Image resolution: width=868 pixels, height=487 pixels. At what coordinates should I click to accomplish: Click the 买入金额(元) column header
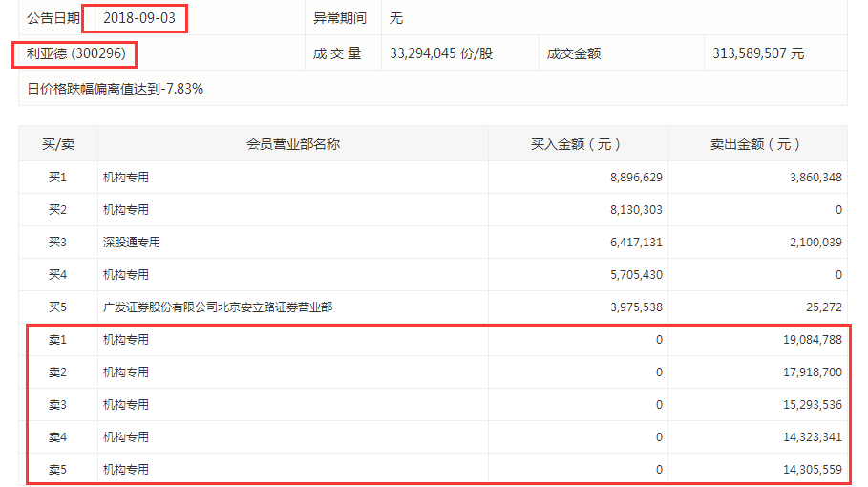576,144
